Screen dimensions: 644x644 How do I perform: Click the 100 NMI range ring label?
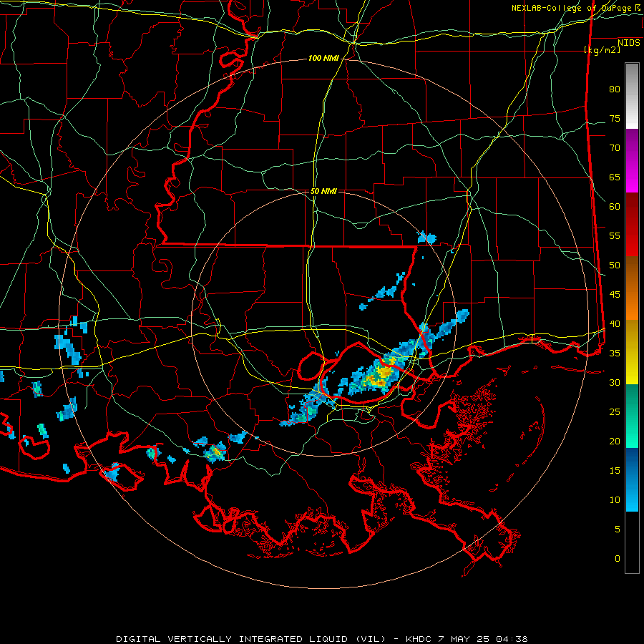[323, 59]
